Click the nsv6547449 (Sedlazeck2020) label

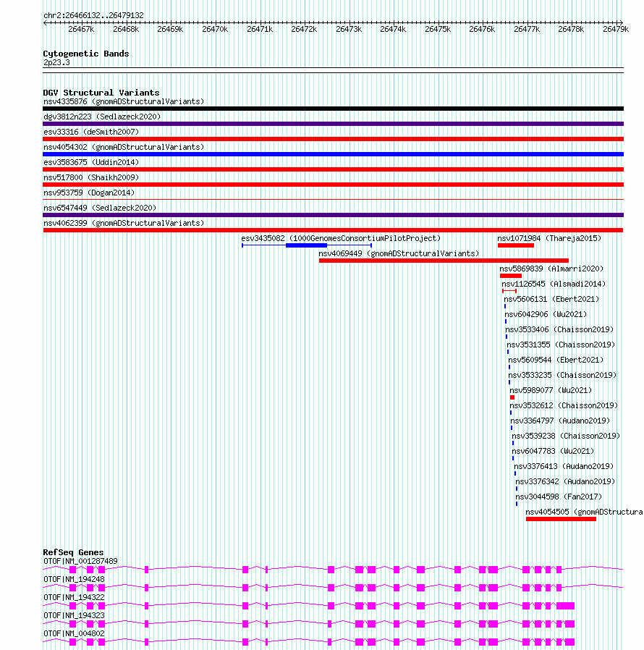(x=100, y=208)
